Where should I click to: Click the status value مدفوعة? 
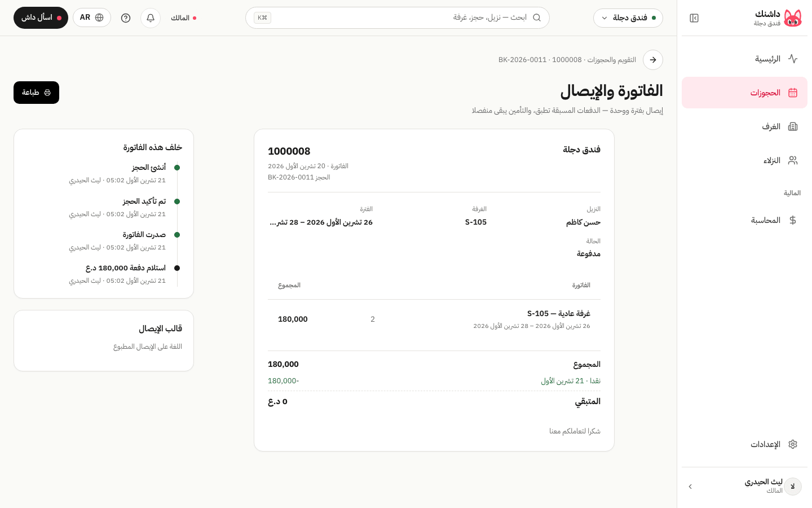click(589, 254)
